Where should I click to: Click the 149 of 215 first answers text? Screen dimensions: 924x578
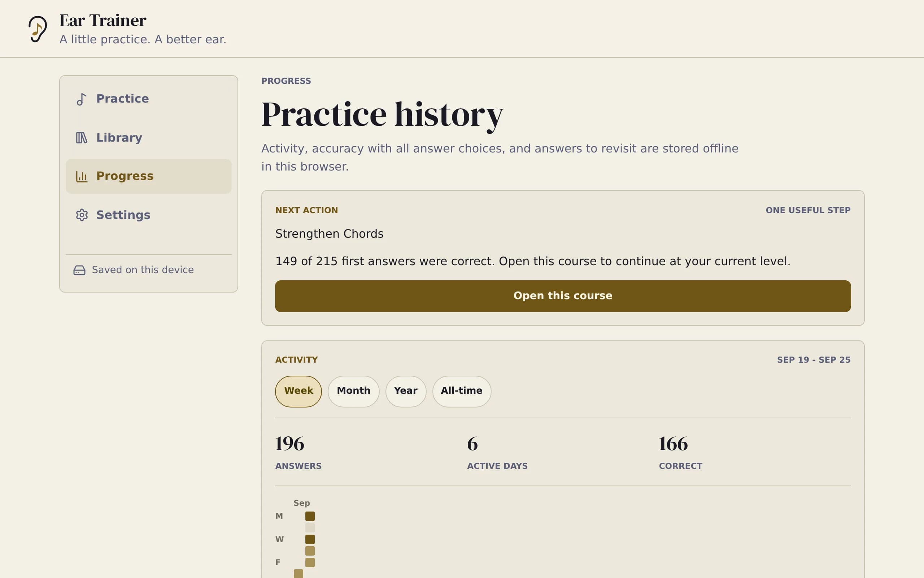pyautogui.click(x=533, y=261)
